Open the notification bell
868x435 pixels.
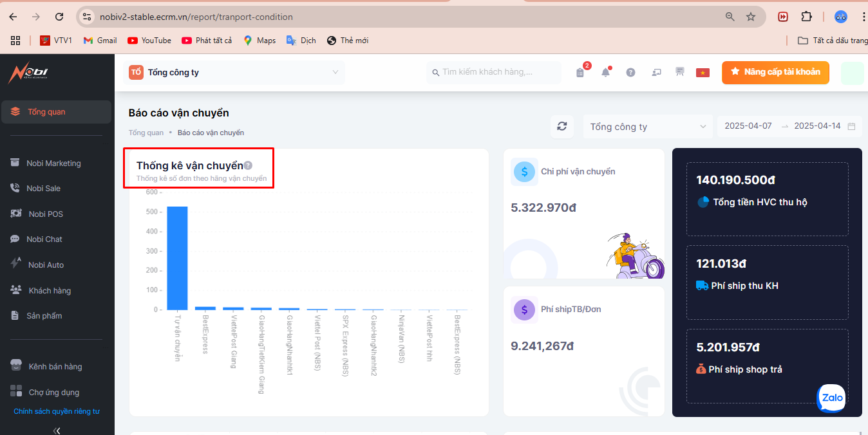tap(605, 73)
